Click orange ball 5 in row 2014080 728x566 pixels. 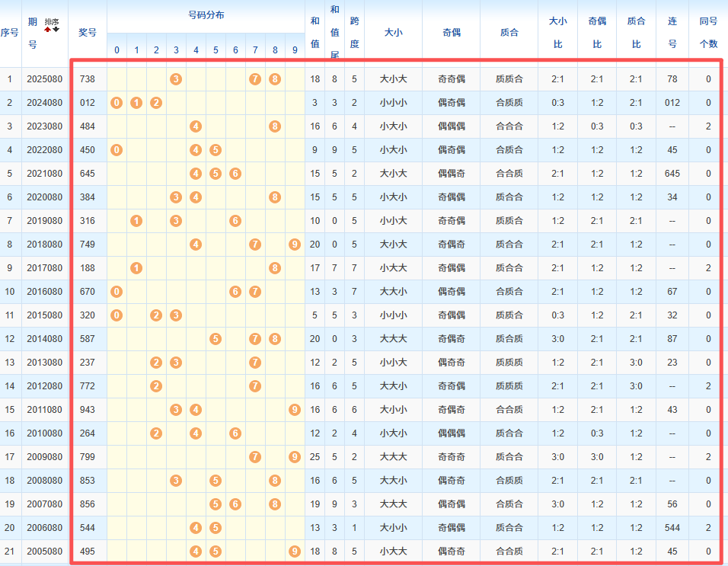tap(216, 339)
